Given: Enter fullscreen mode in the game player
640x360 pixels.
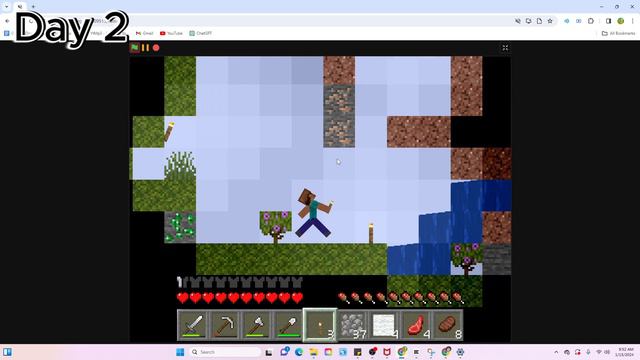Looking at the screenshot, I should [505, 48].
